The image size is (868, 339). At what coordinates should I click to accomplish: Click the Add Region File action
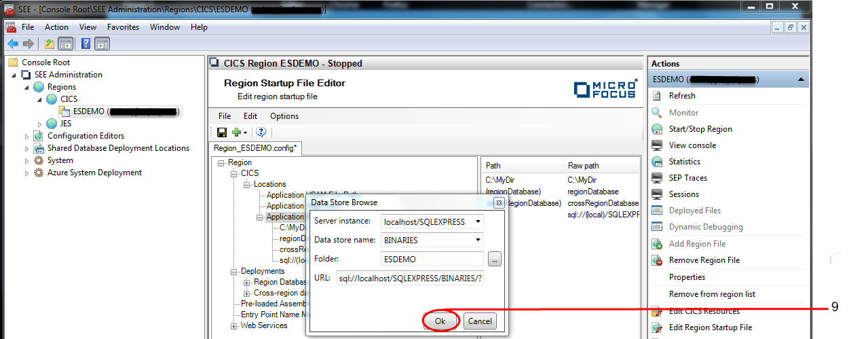click(697, 244)
